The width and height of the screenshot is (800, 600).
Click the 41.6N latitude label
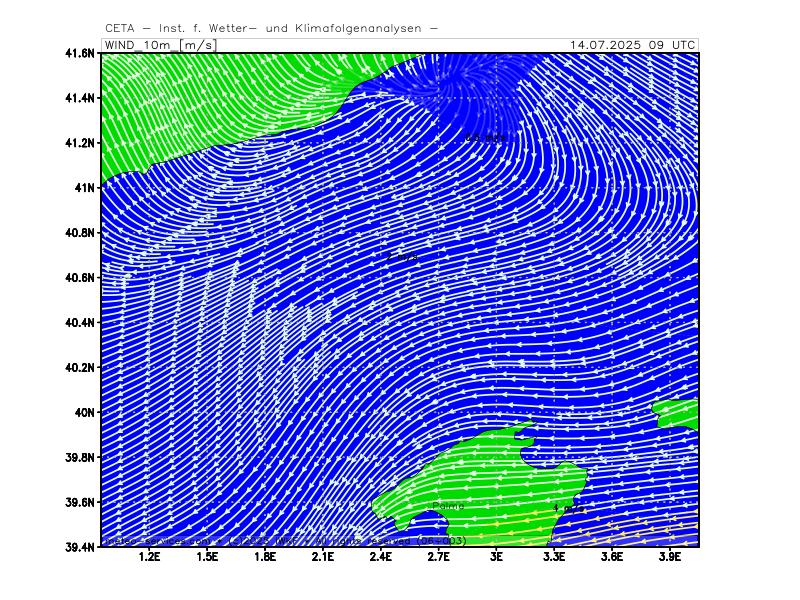(80, 53)
